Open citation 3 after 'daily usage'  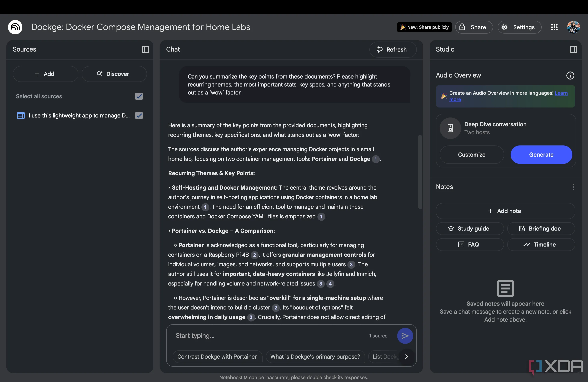pyautogui.click(x=251, y=317)
